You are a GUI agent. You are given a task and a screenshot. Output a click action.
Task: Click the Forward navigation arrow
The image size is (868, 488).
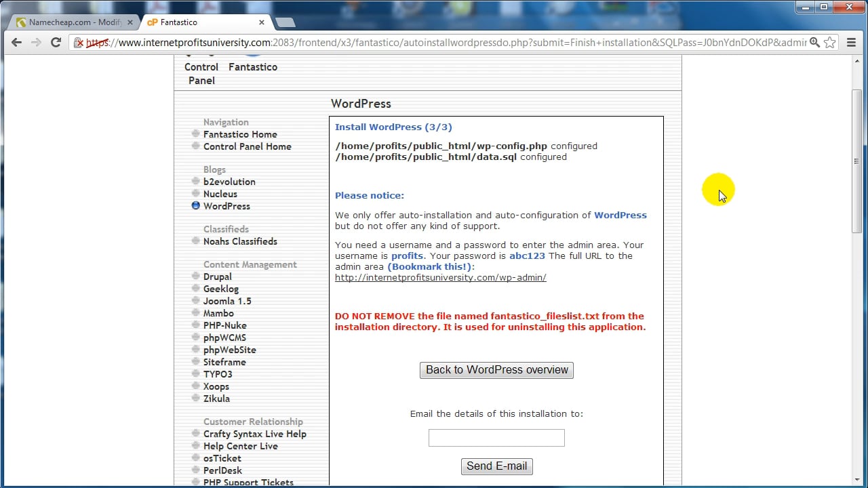[x=36, y=42]
